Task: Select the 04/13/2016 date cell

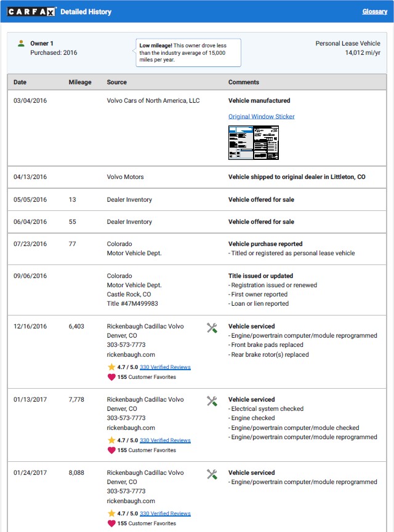Action: 30,177
